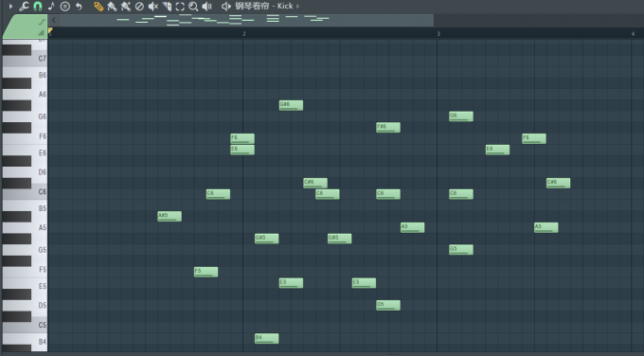
Task: Select the Mute tool speaker-x icon
Action: point(153,7)
